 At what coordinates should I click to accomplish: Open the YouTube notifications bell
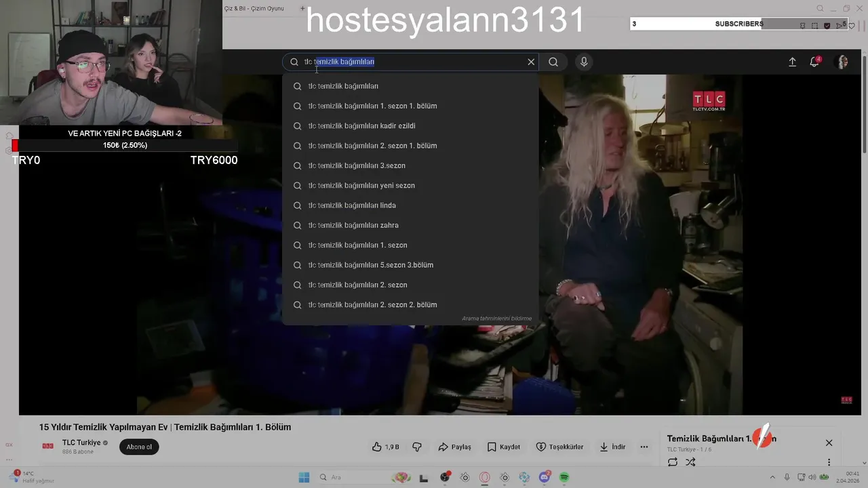point(814,62)
